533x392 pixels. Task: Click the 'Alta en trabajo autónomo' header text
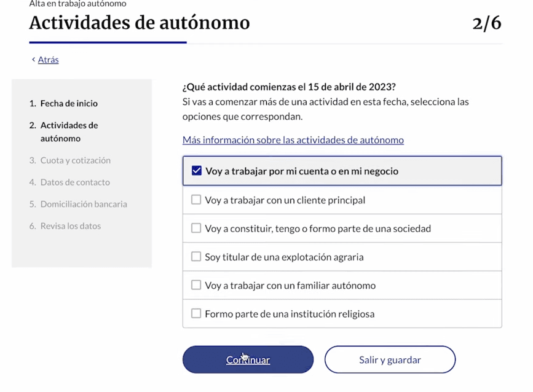(x=77, y=4)
